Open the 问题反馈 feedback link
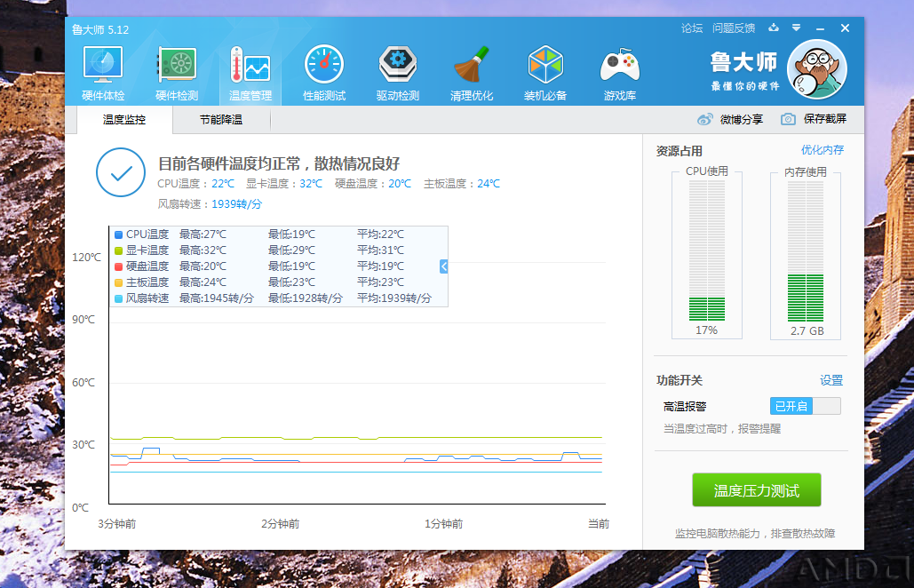Image resolution: width=914 pixels, height=588 pixels. [x=734, y=28]
